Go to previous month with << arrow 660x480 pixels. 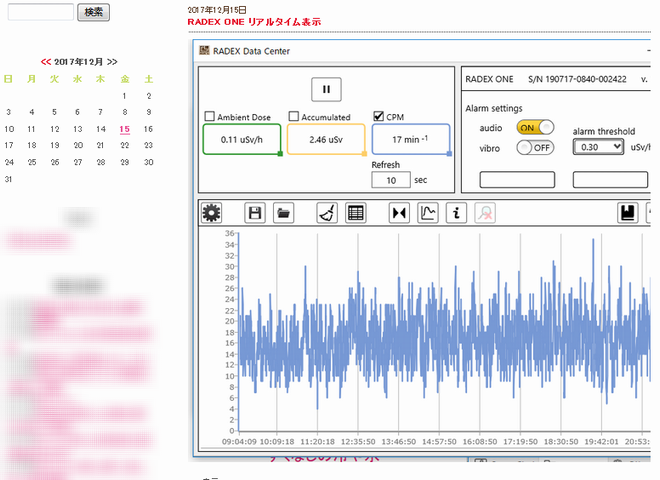[x=46, y=62]
